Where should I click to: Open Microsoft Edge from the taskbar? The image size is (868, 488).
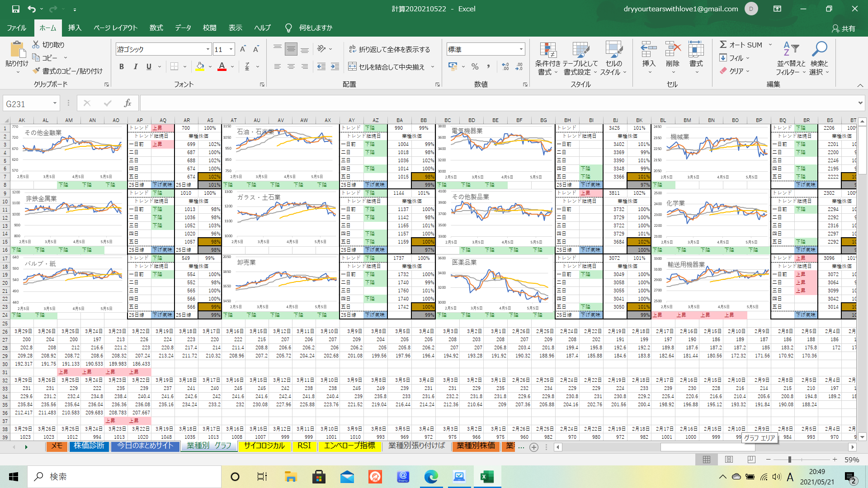pyautogui.click(x=431, y=477)
